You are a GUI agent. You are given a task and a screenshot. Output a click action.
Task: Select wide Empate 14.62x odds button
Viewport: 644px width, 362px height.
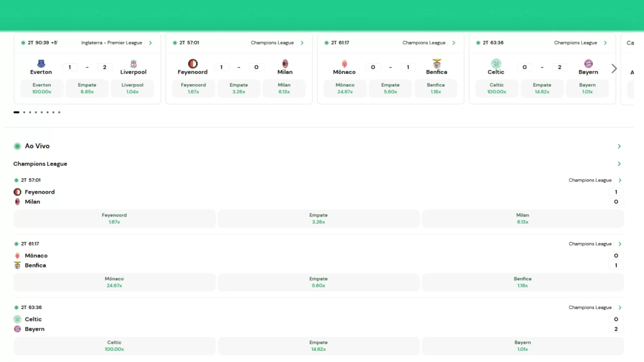click(319, 346)
